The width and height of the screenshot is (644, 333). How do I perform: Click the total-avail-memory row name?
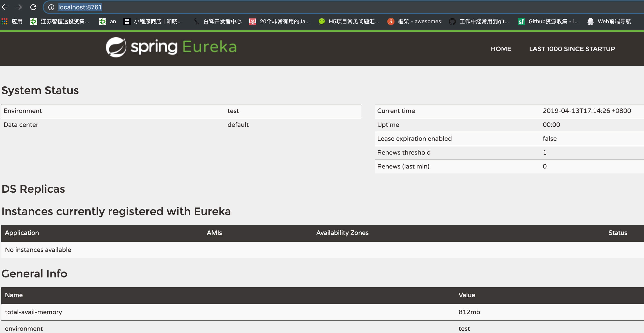[33, 312]
